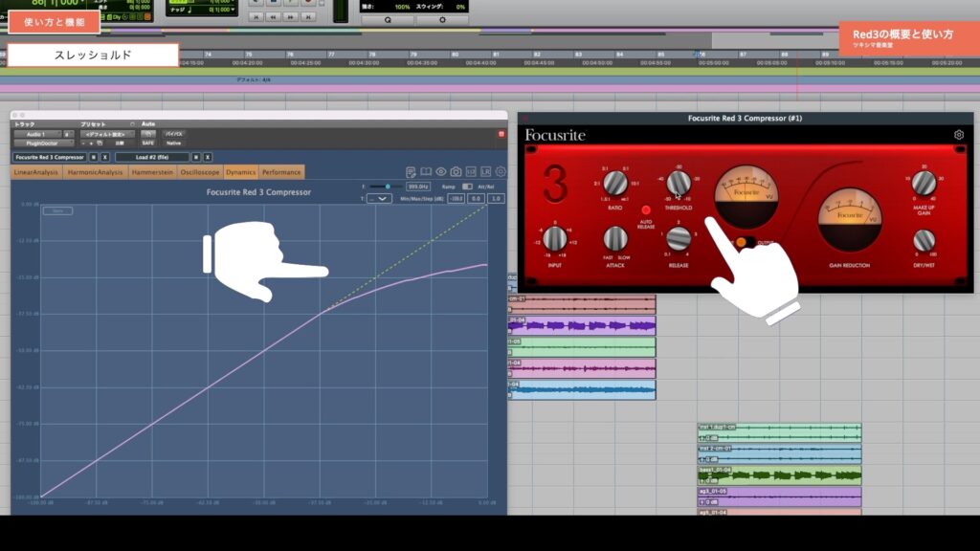Switch to the Hammerstein tab
Viewport: 980px width, 551px height.
click(x=152, y=172)
